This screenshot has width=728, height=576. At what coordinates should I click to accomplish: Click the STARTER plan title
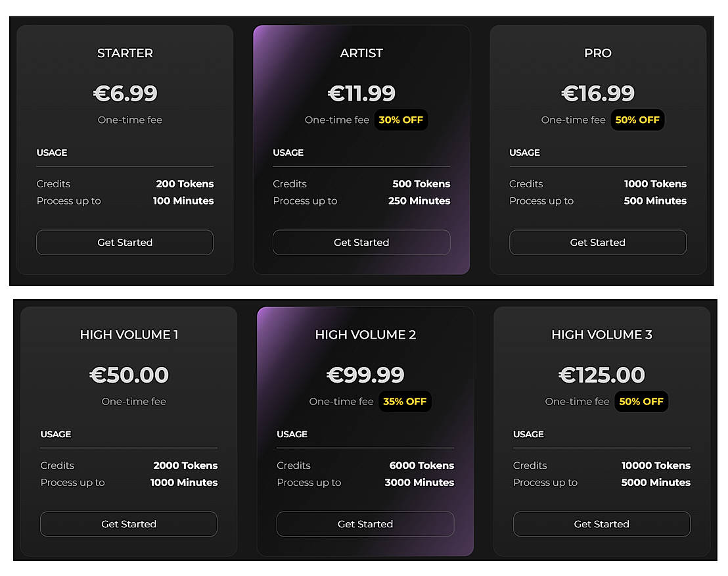[x=125, y=53]
